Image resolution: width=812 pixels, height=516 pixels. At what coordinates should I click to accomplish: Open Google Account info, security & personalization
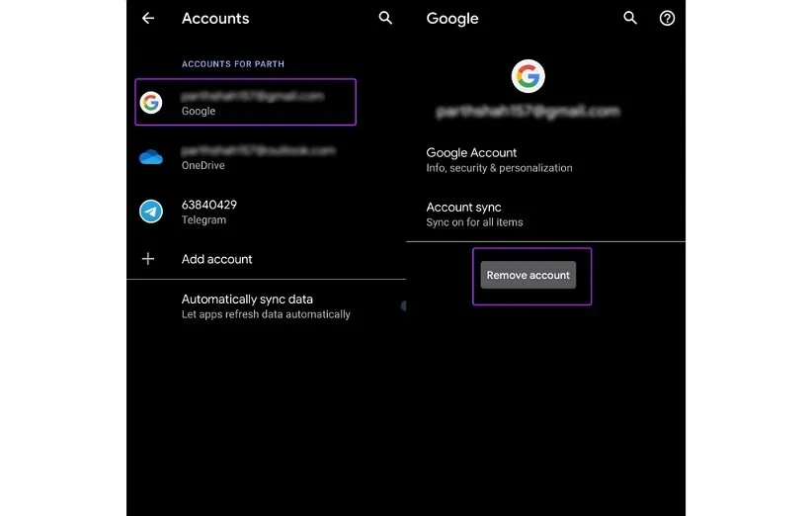tap(499, 160)
